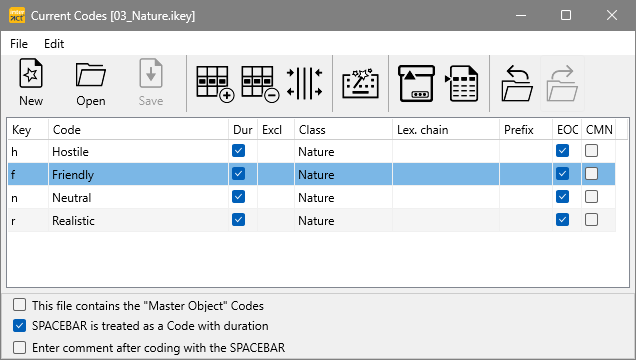Click the INTERACT app icon in title bar

(x=17, y=15)
